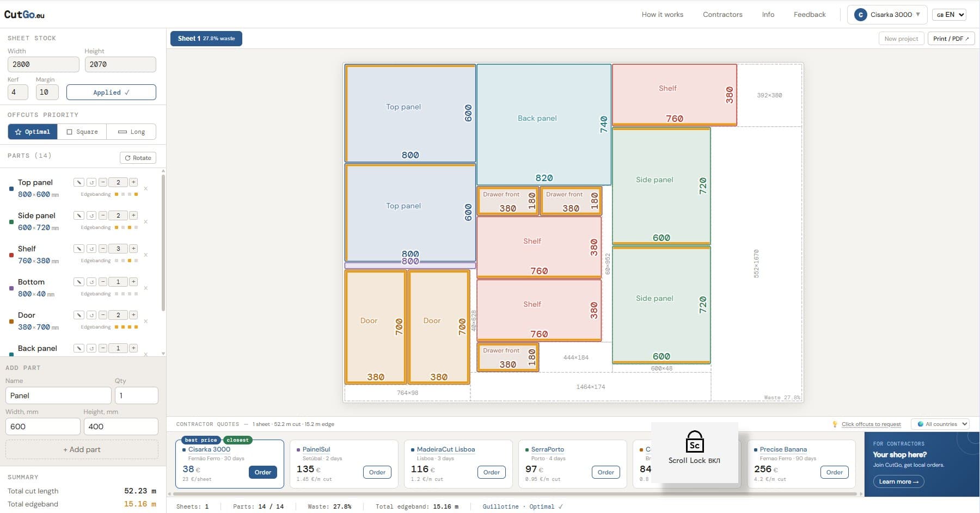Click the parts list scroll up arrow

point(163,171)
